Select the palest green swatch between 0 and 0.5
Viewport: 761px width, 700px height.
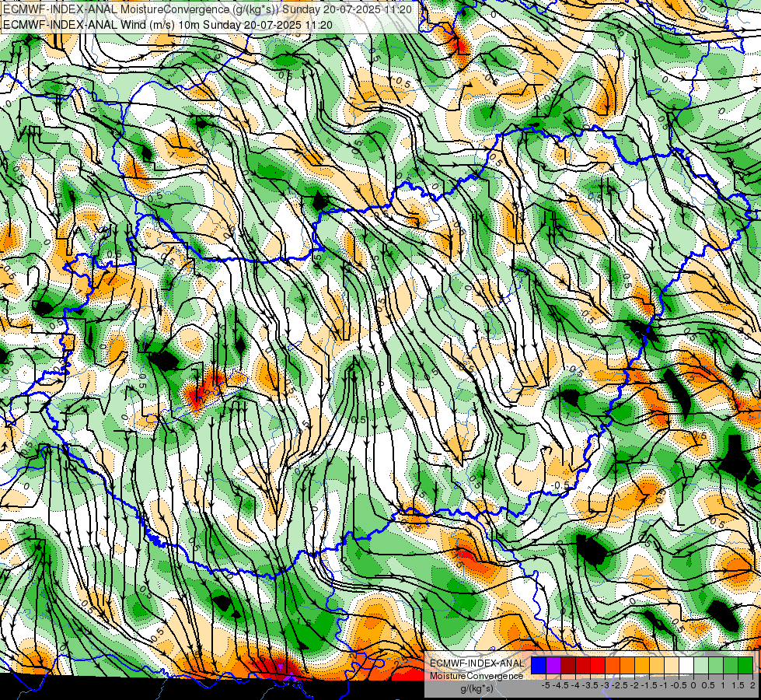click(701, 665)
